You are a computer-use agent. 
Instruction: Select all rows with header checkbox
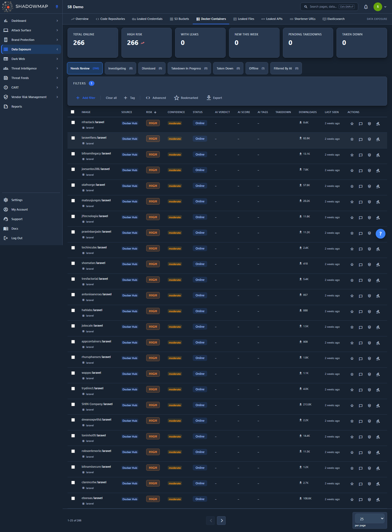click(x=72, y=112)
